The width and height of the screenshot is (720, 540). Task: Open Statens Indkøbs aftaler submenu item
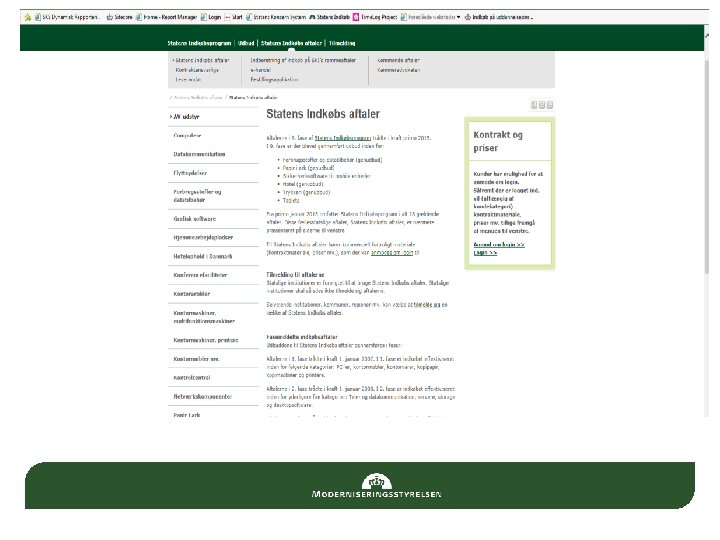tap(202, 60)
